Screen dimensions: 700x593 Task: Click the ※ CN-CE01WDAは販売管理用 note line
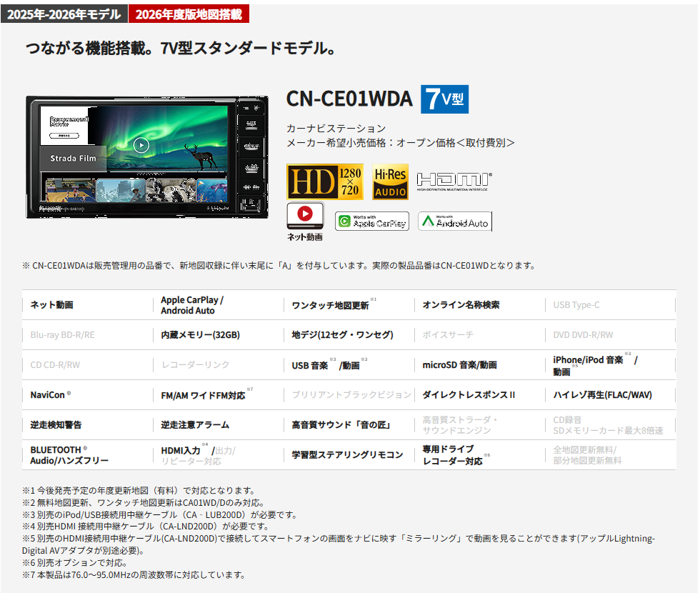pyautogui.click(x=279, y=266)
